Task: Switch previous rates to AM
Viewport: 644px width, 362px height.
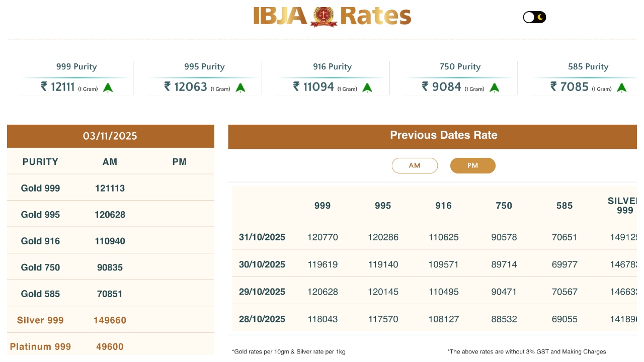Action: 415,165
